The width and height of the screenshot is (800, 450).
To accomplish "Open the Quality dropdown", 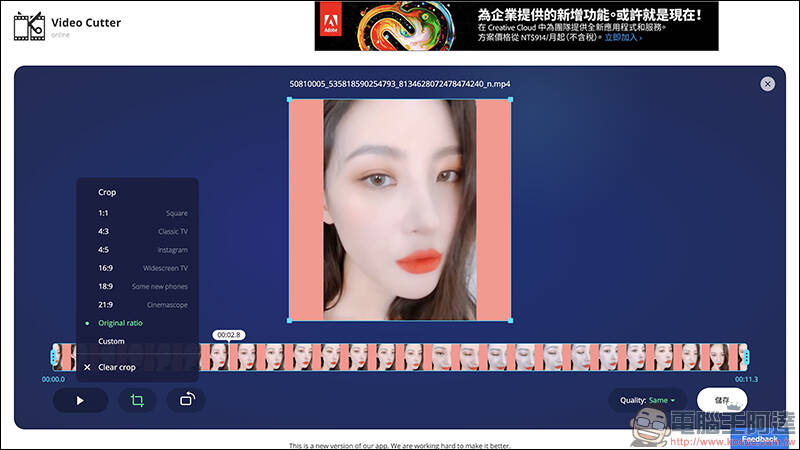I will 647,401.
